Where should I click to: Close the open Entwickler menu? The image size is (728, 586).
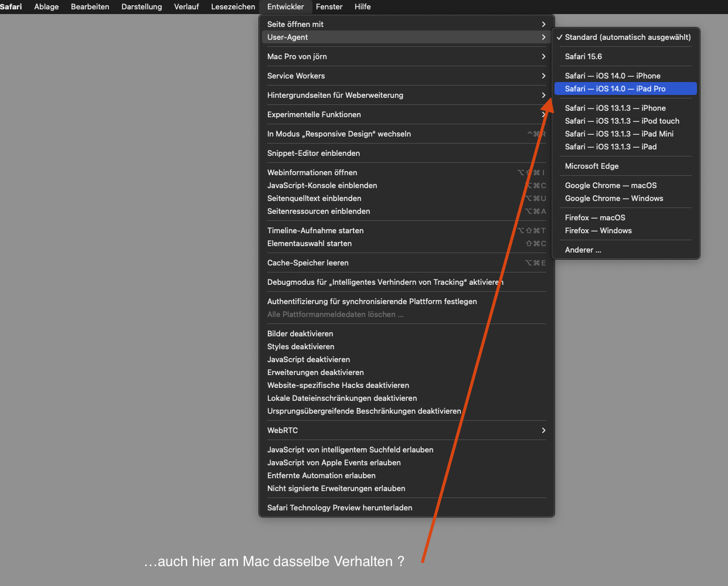point(285,6)
